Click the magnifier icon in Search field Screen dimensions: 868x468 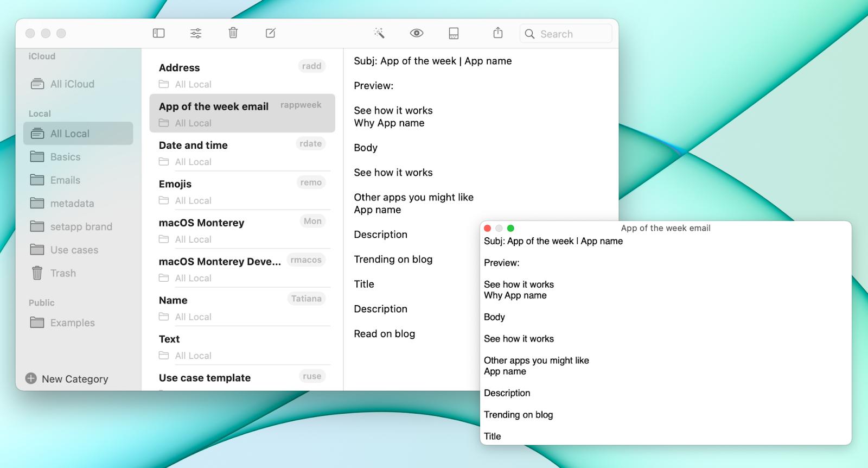click(529, 34)
